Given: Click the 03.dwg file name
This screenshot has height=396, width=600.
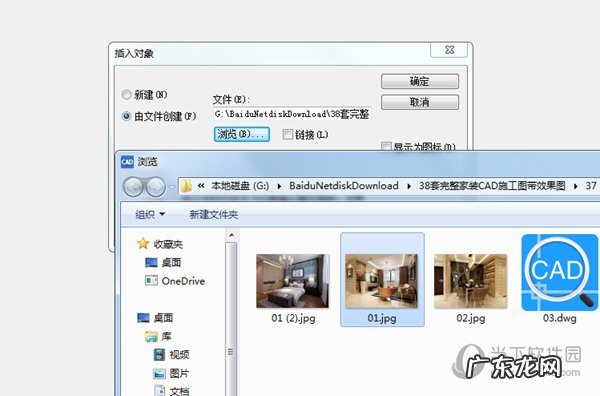Looking at the screenshot, I should [559, 318].
